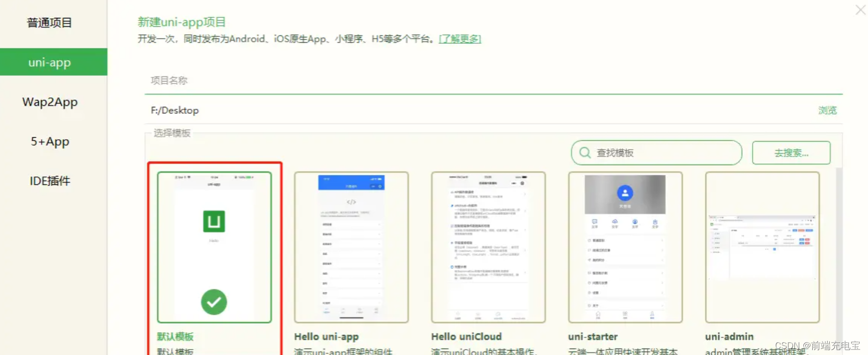Select the uni-starter template thumbnail

pos(625,247)
